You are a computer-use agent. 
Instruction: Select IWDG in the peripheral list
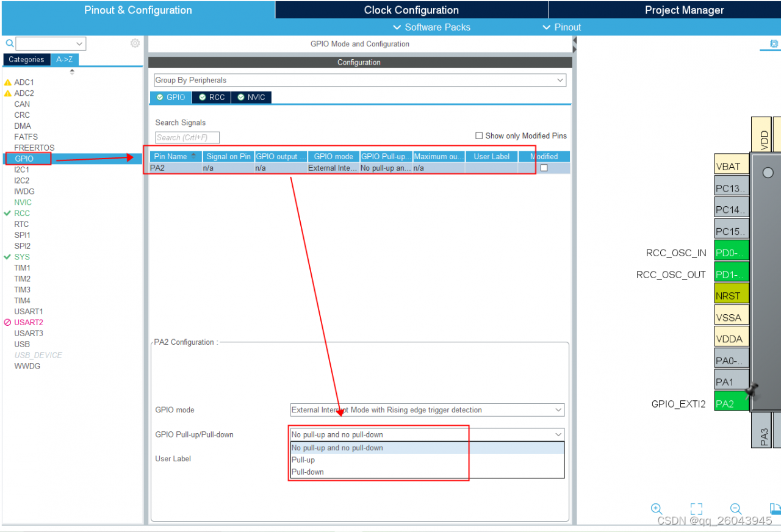point(24,191)
